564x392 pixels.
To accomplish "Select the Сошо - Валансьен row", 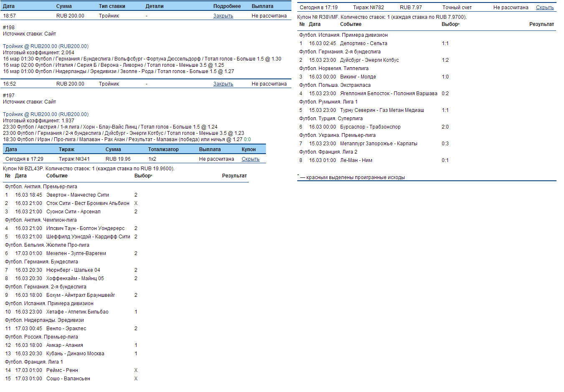I will [x=126, y=379].
